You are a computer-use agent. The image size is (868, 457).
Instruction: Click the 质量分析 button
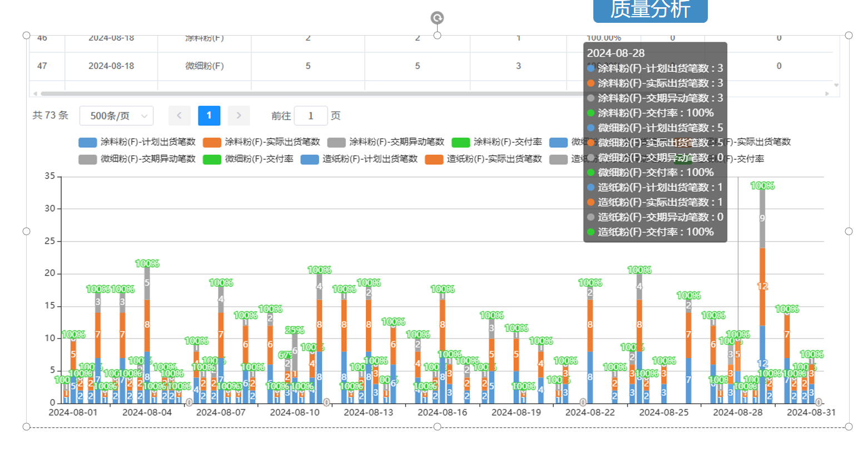650,10
